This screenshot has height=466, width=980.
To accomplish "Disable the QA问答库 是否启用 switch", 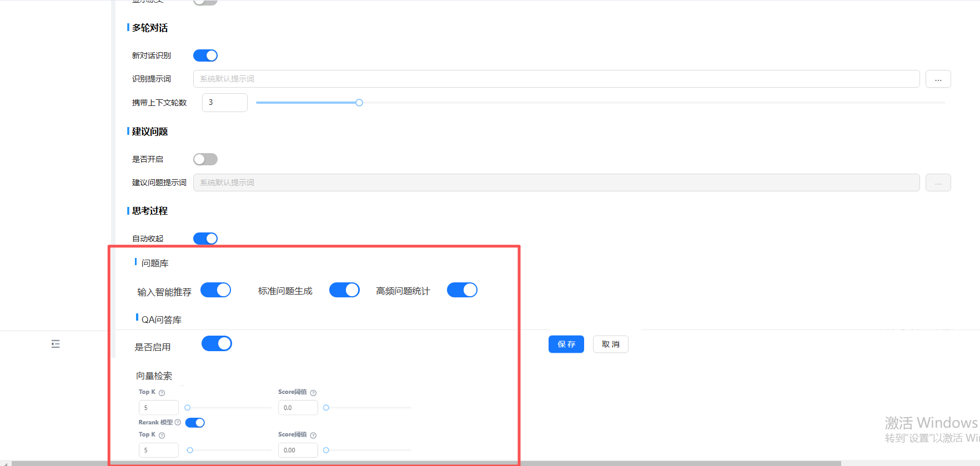I will click(217, 343).
